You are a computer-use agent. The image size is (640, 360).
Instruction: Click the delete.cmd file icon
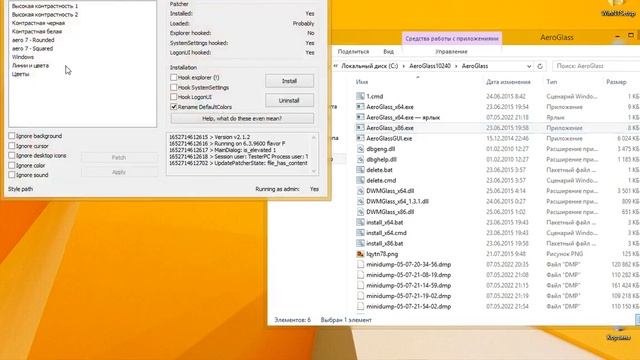(x=360, y=180)
